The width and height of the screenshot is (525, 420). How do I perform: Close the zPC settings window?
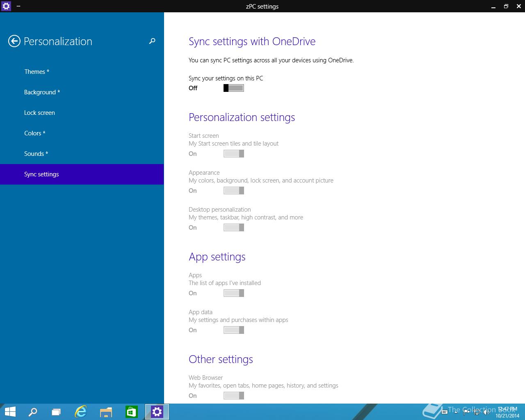tap(518, 6)
